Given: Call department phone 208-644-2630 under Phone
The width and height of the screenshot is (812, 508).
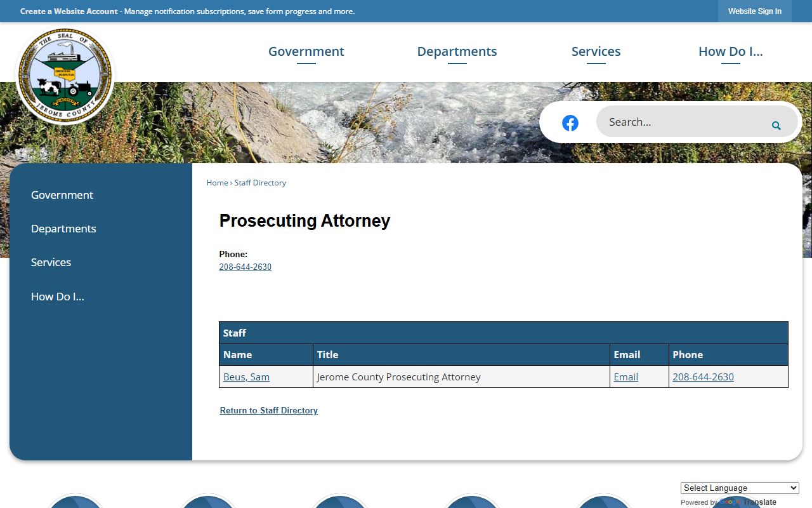Looking at the screenshot, I should [x=246, y=267].
